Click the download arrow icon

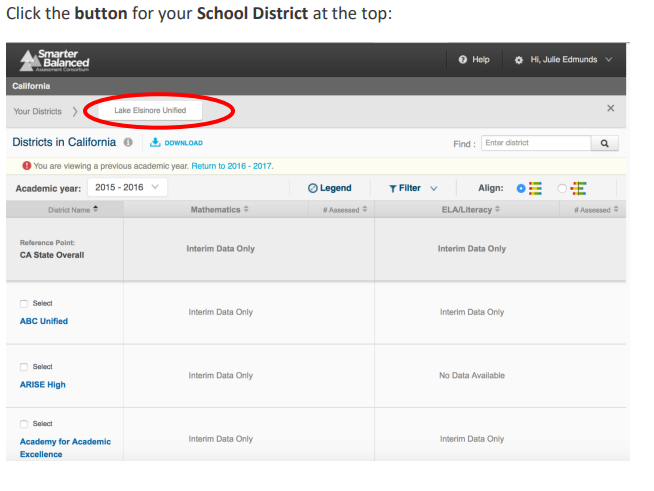pos(155,142)
